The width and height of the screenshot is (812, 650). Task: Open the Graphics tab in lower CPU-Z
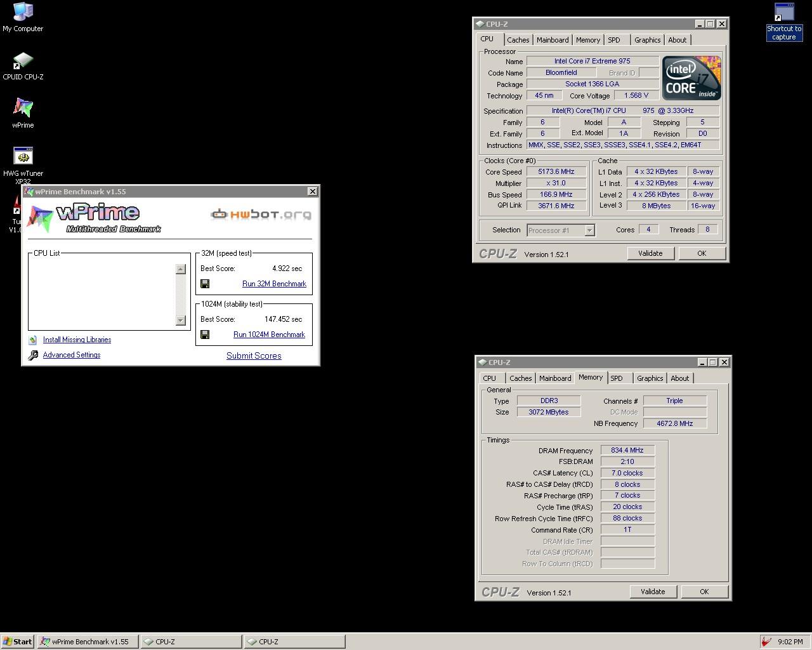coord(650,378)
